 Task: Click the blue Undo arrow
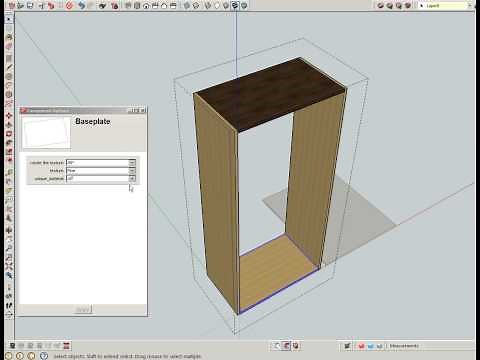tap(82, 5)
